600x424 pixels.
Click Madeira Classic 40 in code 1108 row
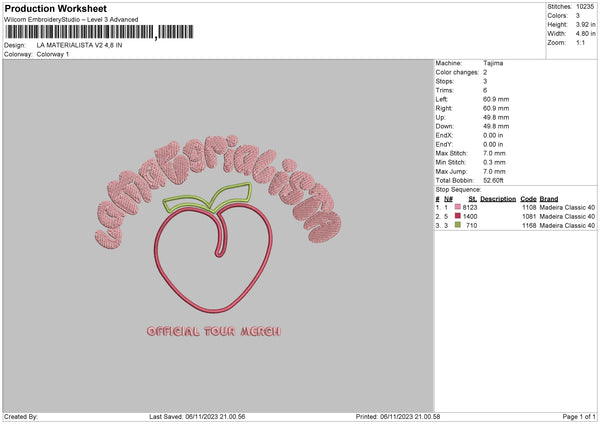[x=567, y=207]
